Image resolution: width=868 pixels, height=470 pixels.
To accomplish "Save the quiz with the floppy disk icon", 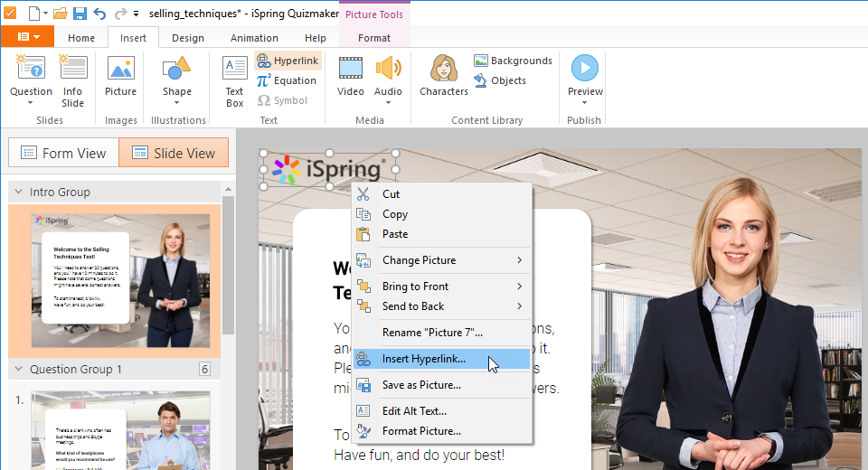I will [80, 14].
